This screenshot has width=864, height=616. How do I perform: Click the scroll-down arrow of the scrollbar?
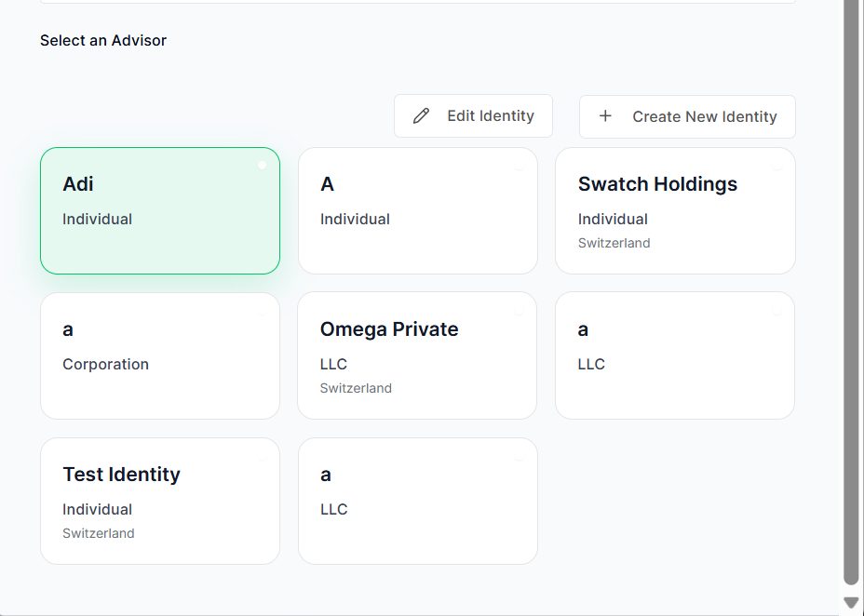pyautogui.click(x=851, y=603)
